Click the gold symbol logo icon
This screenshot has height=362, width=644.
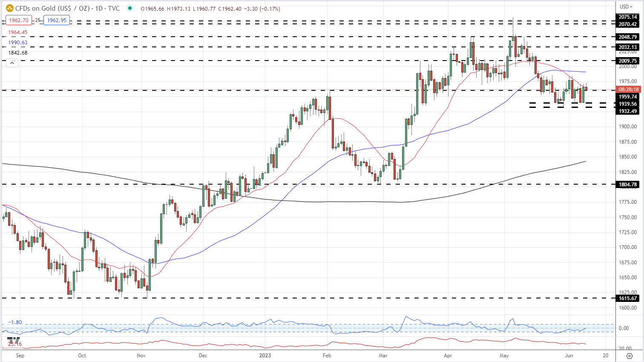coord(9,9)
